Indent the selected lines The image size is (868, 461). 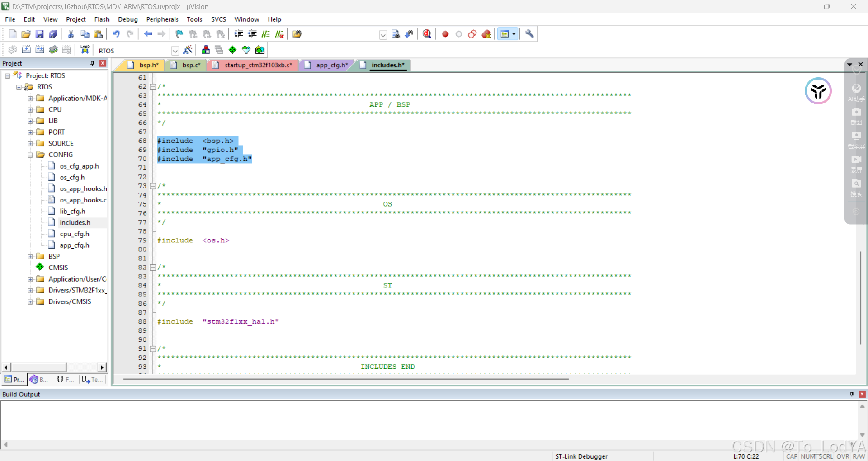click(x=239, y=34)
